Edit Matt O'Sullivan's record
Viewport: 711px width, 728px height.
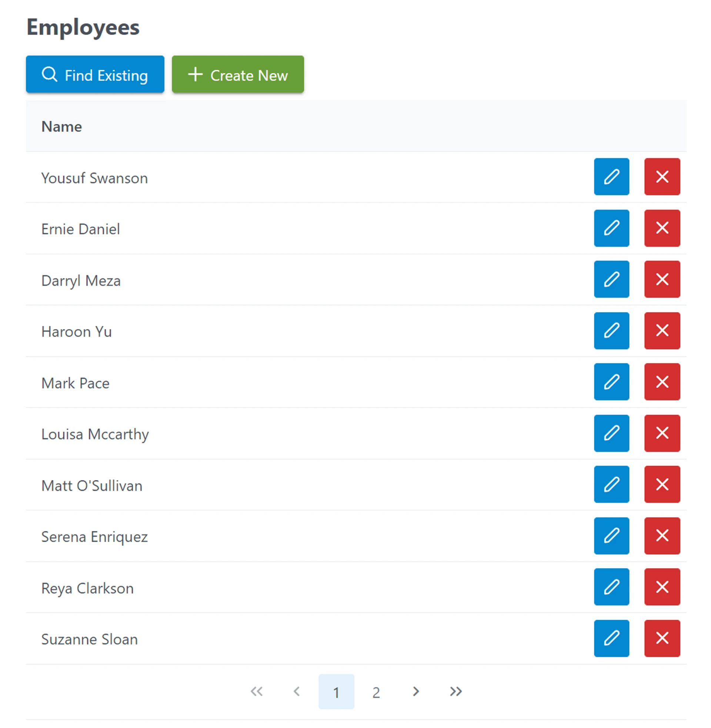click(x=611, y=484)
